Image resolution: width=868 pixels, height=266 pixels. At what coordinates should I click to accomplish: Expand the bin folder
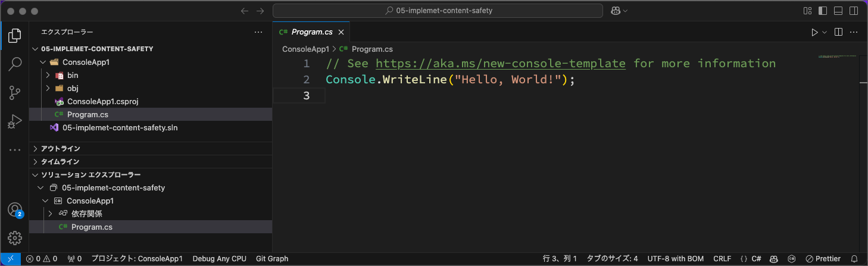click(x=151, y=75)
